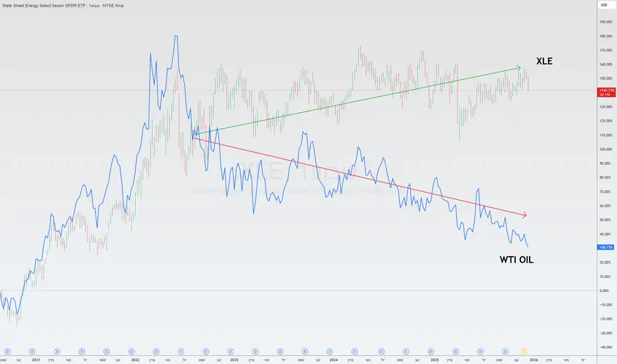Screen dimensions: 617x364
Task: Click the dividend marker above the 2022 label
Action: pyautogui.click(x=132, y=351)
